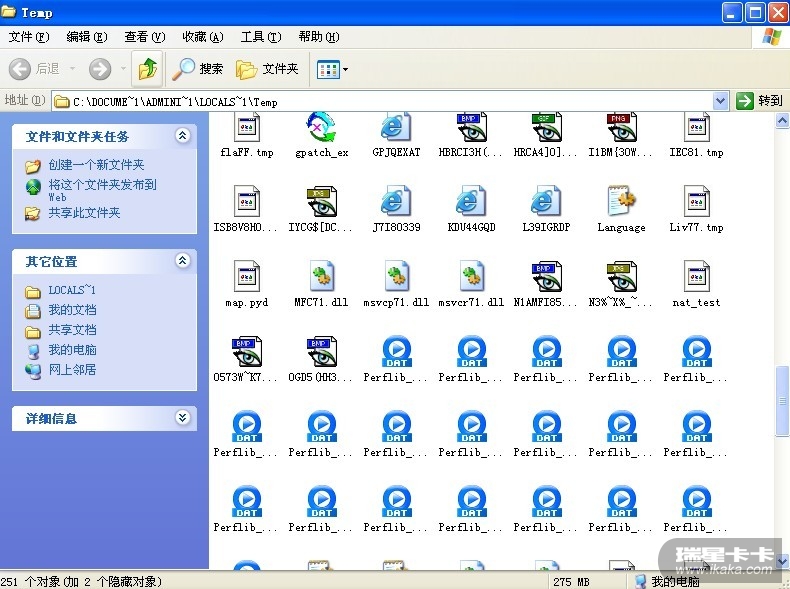Select the O573W~K7 BMP image file
Viewport: 790px width, 589px height.
[x=247, y=351]
